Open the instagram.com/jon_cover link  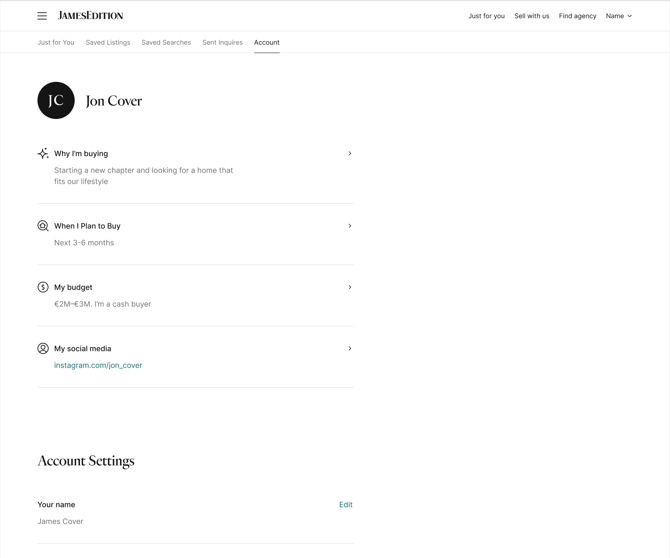point(98,366)
